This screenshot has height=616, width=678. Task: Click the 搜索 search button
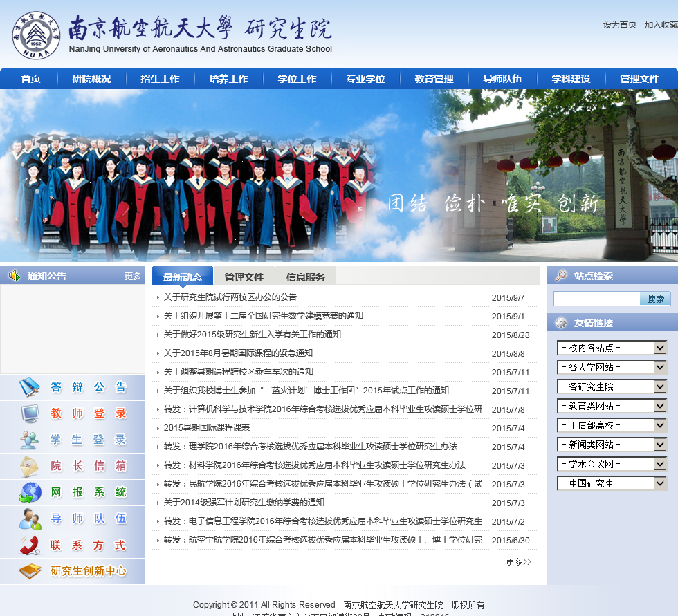(x=655, y=299)
